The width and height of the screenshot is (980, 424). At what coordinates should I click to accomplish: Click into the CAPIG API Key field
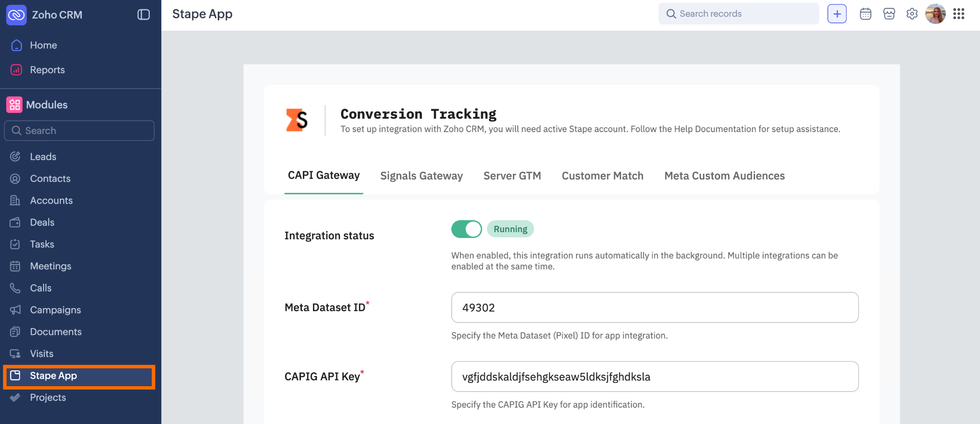[655, 377]
